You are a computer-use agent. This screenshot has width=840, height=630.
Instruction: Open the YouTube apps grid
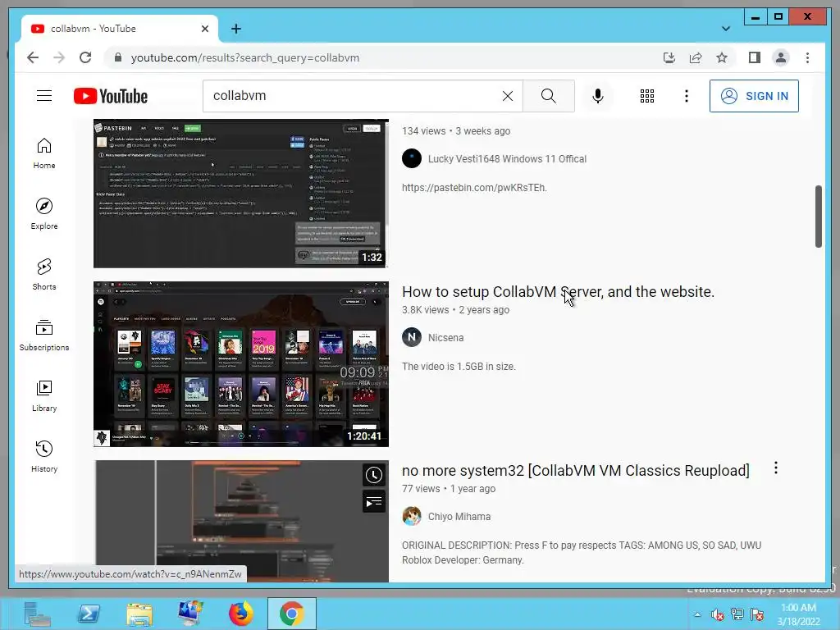coord(647,96)
